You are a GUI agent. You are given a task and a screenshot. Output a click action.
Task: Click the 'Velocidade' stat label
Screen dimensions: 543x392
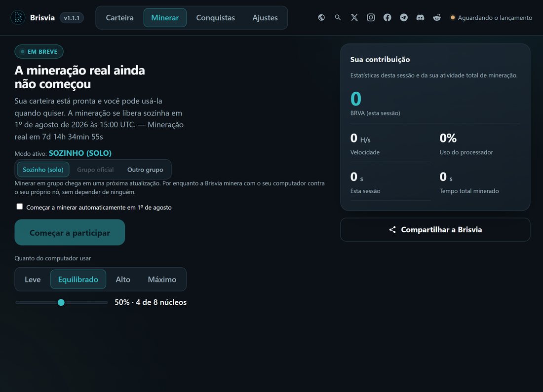[365, 152]
